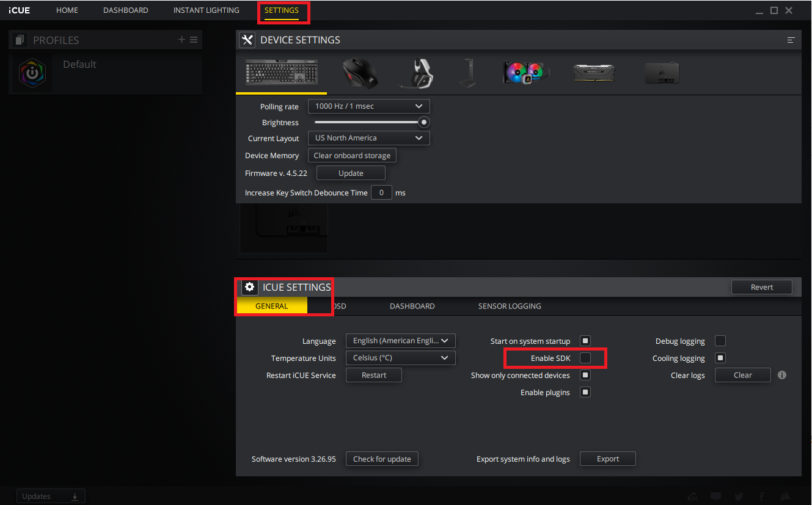Toggle the Enable plugins checkbox
Screen dimensions: 812x505
(x=585, y=392)
